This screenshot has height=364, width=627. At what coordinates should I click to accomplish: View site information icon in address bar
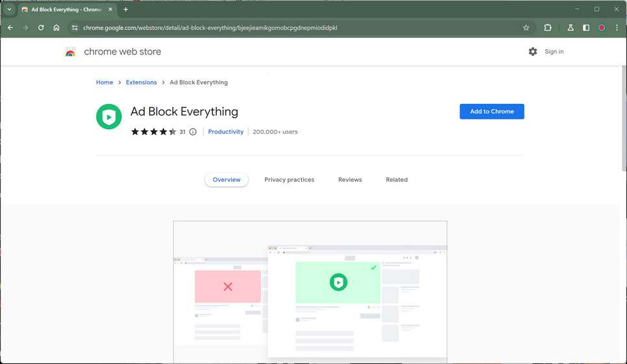75,27
